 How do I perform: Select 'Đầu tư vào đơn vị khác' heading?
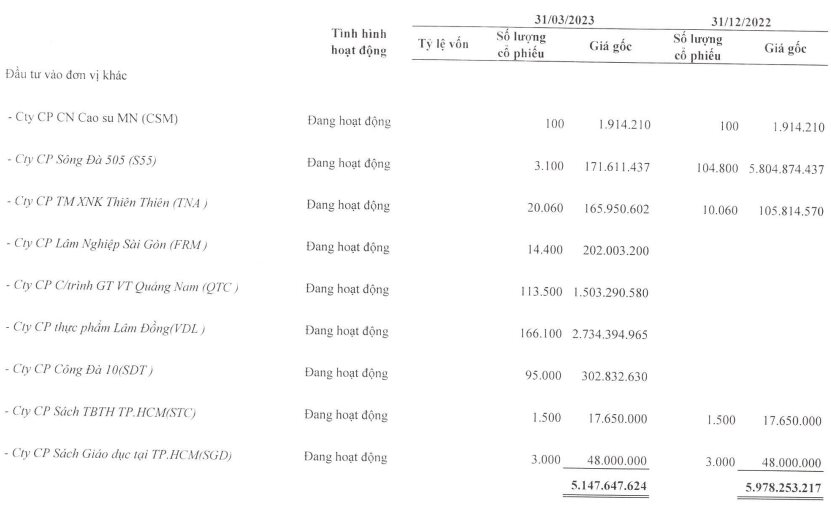click(66, 75)
